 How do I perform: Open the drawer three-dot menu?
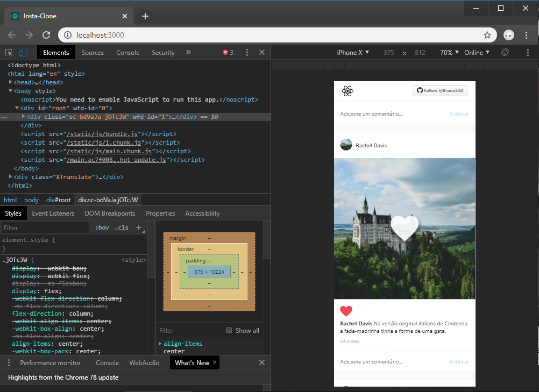(x=9, y=363)
